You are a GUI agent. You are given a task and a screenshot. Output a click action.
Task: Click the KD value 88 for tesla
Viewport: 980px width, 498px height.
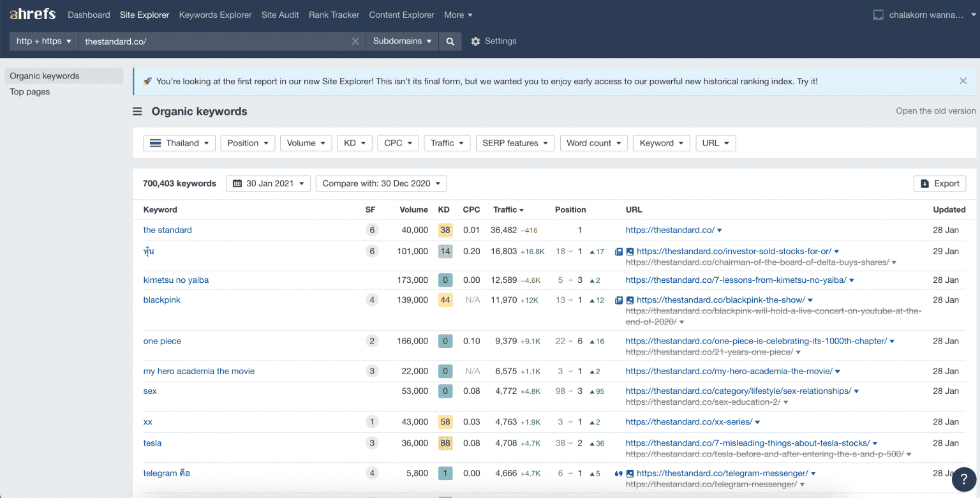(x=445, y=443)
